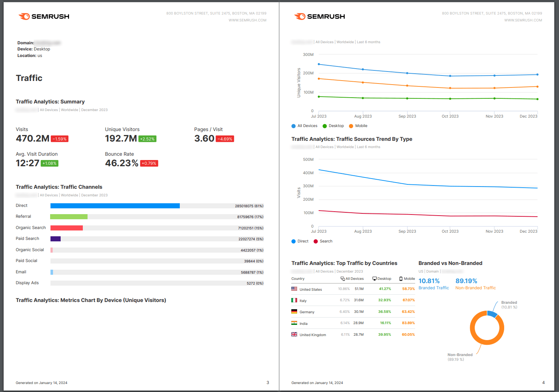Select the Worldwide filter under Traffic Analytics Summary
Screen dimensions: 559x392
[x=69, y=110]
